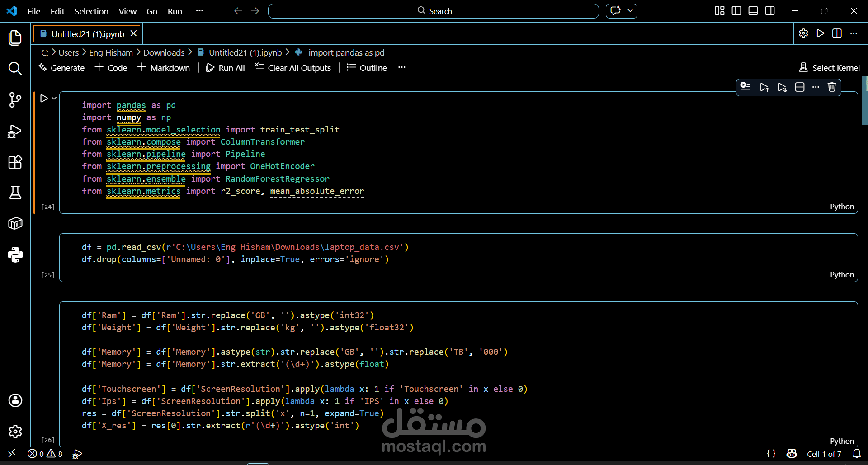Toggle the primary side bar layout button
The image size is (868, 465).
(x=736, y=11)
